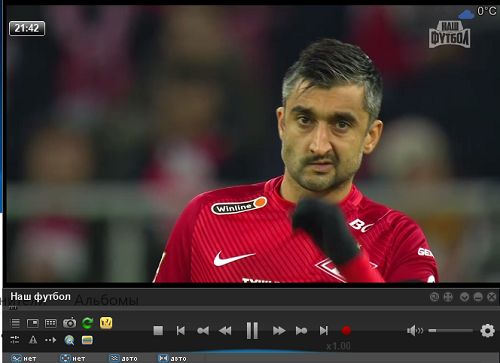The width and height of the screenshot is (500, 363).
Task: Collapse the control panel with the down chevron
Action: click(464, 297)
